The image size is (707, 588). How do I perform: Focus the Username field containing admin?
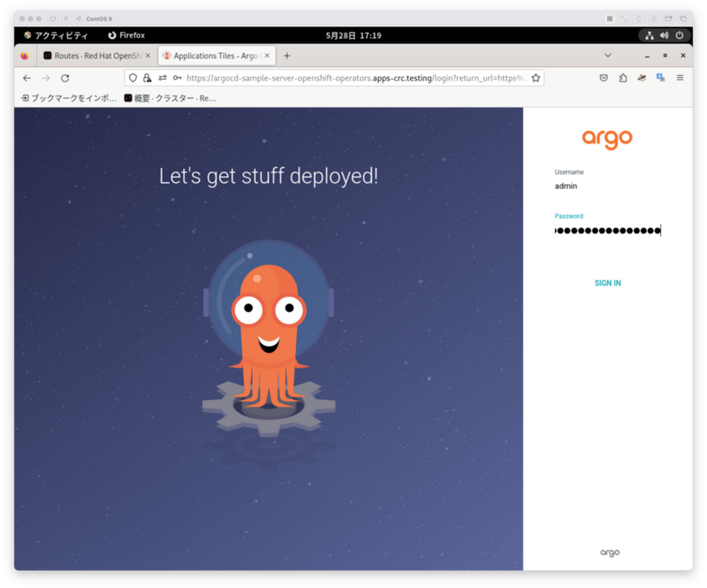click(607, 186)
